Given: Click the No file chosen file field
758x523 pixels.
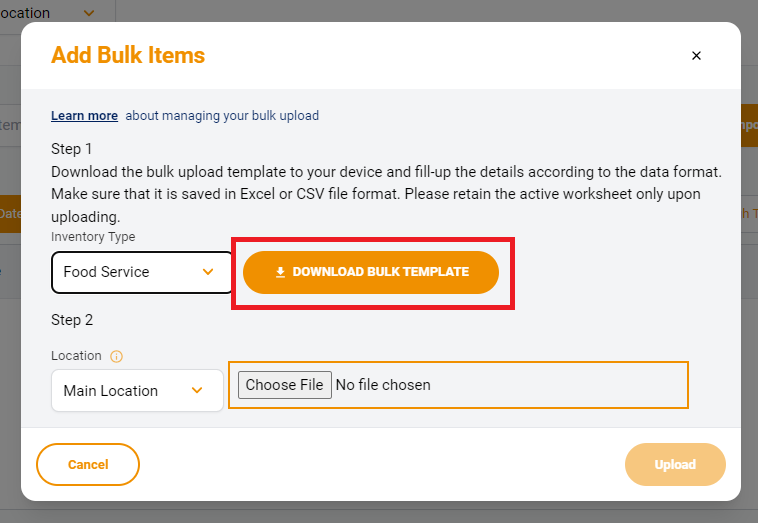Looking at the screenshot, I should pyautogui.click(x=458, y=385).
